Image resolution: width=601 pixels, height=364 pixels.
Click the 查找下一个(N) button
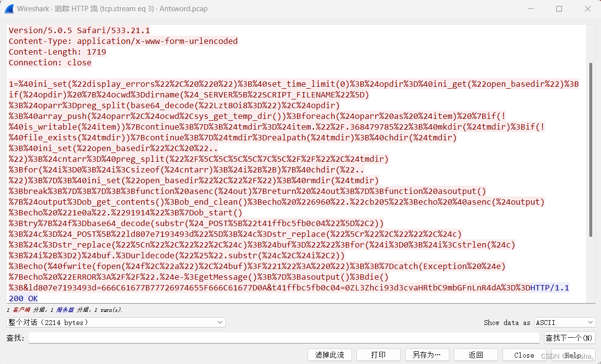tap(569, 338)
